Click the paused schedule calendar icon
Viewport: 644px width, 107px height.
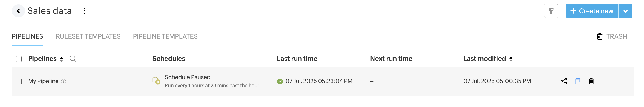click(156, 81)
